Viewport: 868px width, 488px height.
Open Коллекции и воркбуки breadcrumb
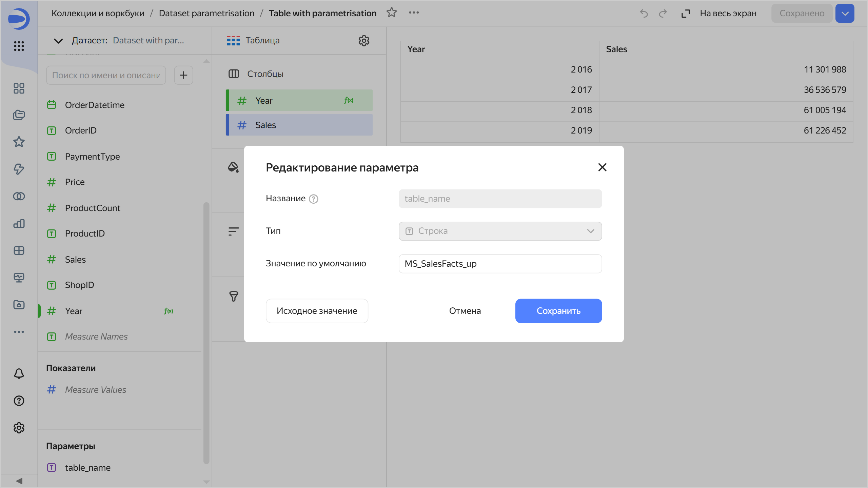pos(98,13)
